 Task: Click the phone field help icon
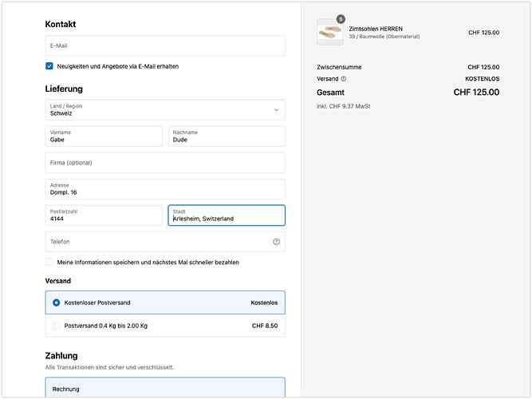coord(276,242)
